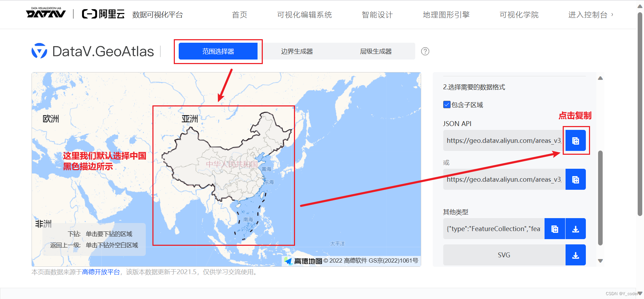The height and width of the screenshot is (299, 644).
Task: Click the 下钻: 单击要下钻的区域 hint
Action: pos(100,234)
